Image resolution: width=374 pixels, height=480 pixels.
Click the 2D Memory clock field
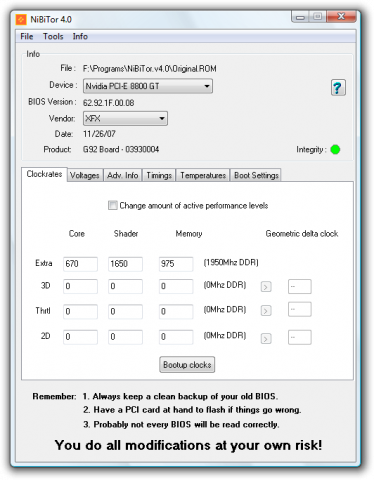point(176,337)
